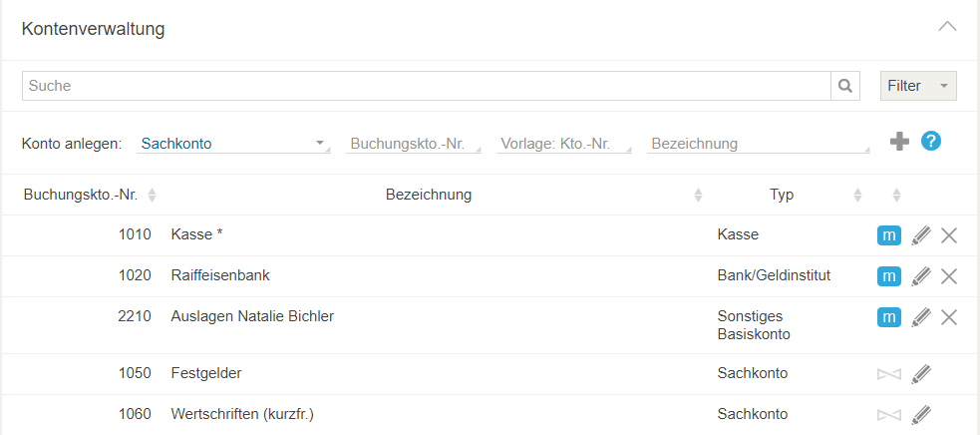The image size is (980, 435).
Task: Edit the Festgelder account entry
Action: click(x=921, y=374)
